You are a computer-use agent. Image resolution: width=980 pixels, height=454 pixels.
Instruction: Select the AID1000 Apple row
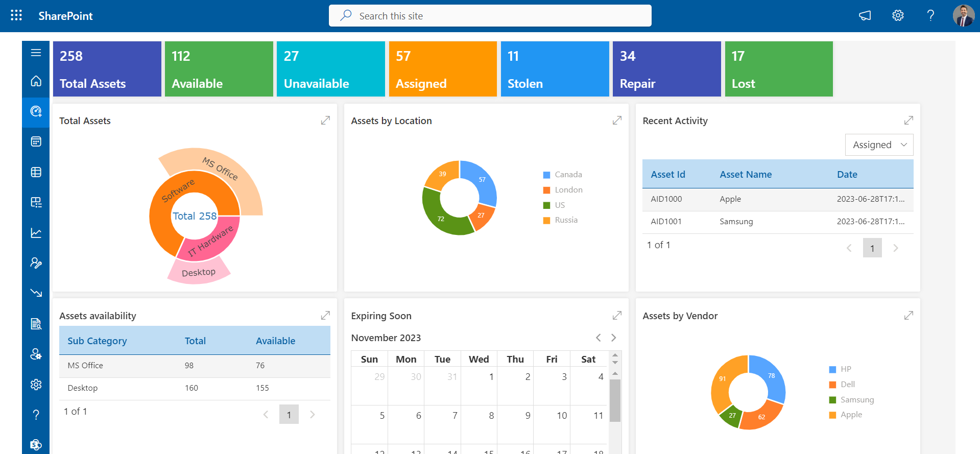pyautogui.click(x=778, y=200)
